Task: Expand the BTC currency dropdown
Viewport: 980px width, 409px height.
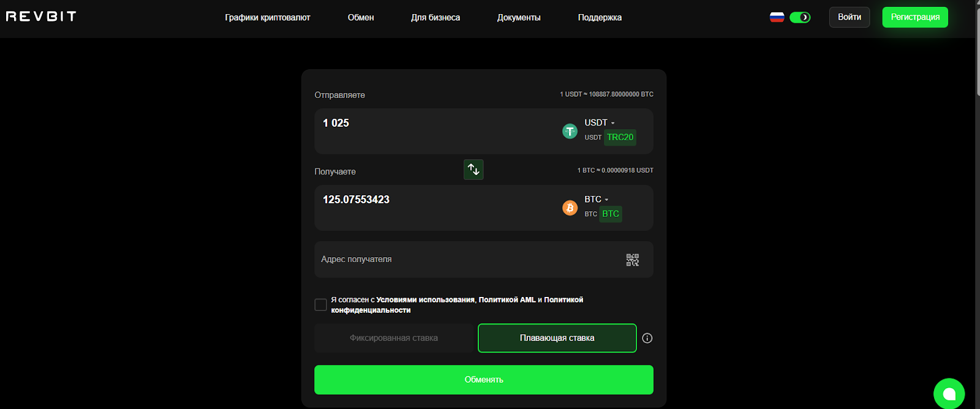Action: (597, 199)
